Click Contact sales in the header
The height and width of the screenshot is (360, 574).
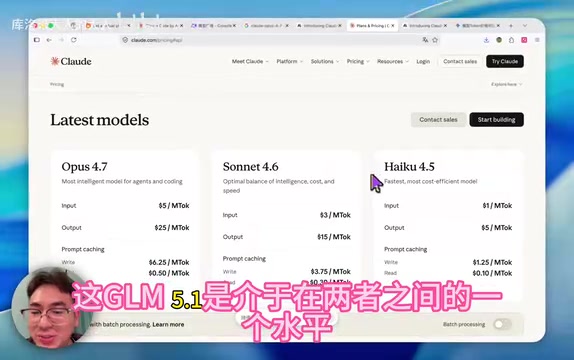[460, 62]
